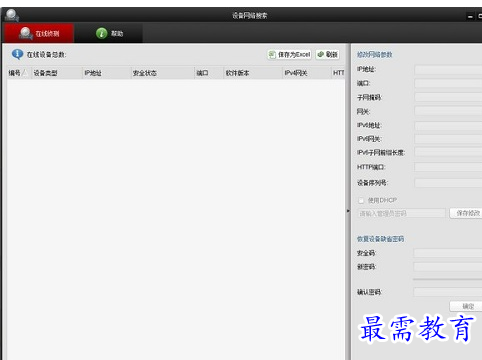482x360 pixels.
Task: Focus the 设备序列号 serial number field
Action: [448, 183]
